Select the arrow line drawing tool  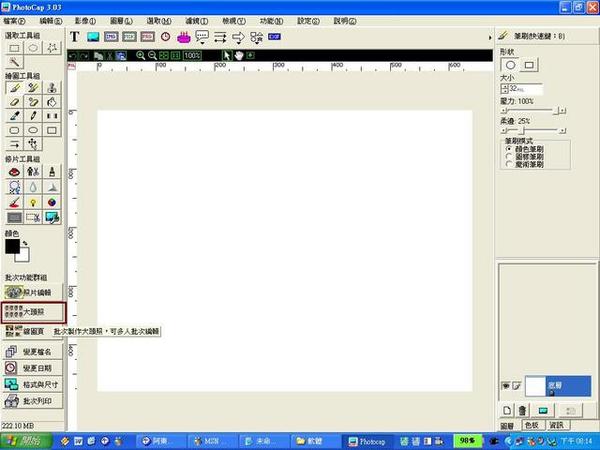(15, 144)
